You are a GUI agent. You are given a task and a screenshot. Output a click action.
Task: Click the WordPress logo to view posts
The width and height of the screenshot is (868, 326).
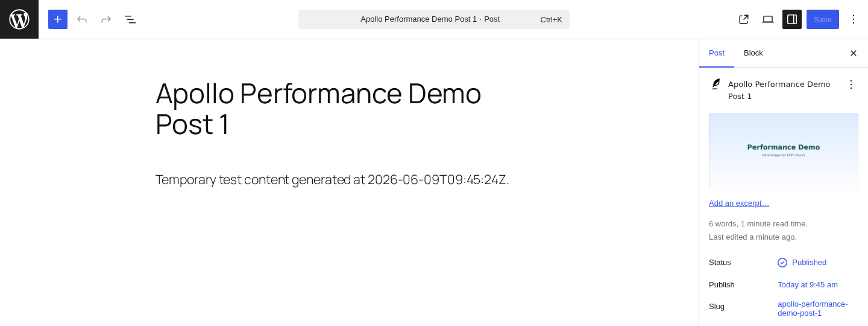click(19, 19)
